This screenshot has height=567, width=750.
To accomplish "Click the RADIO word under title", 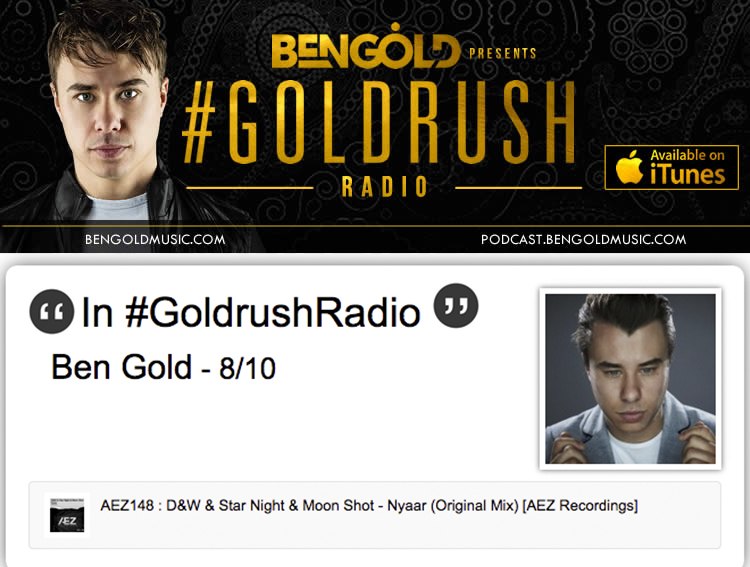I will pos(385,187).
